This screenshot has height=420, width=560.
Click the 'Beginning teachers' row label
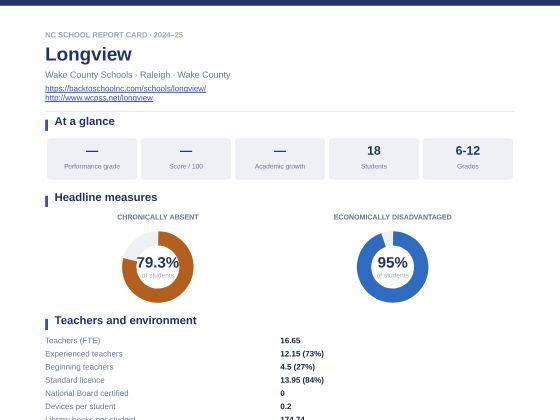tap(79, 367)
